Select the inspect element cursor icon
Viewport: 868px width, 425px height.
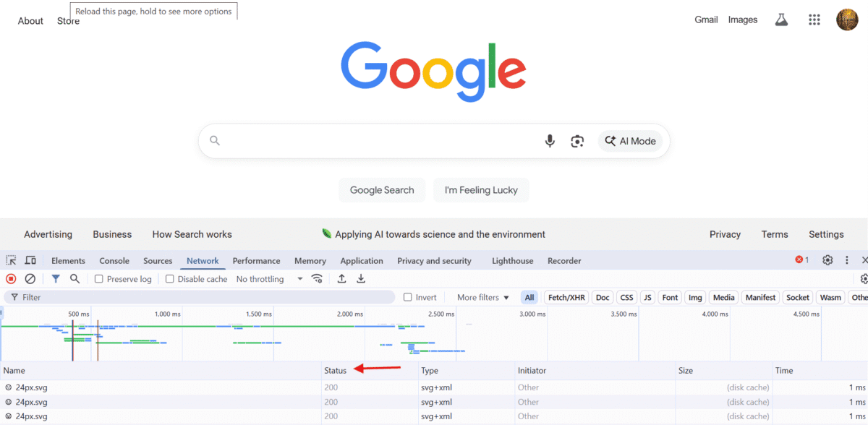click(10, 260)
